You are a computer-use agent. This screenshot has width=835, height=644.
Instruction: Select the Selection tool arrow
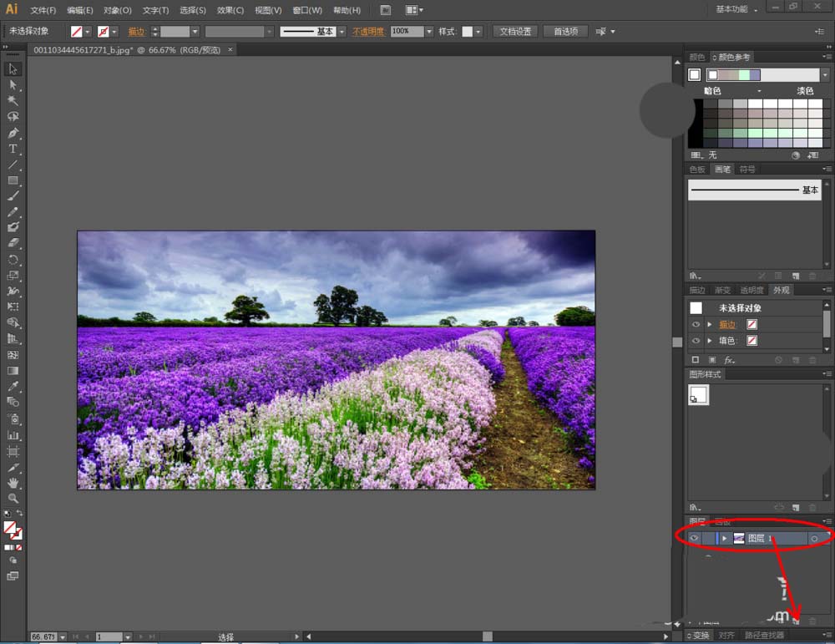(x=13, y=69)
